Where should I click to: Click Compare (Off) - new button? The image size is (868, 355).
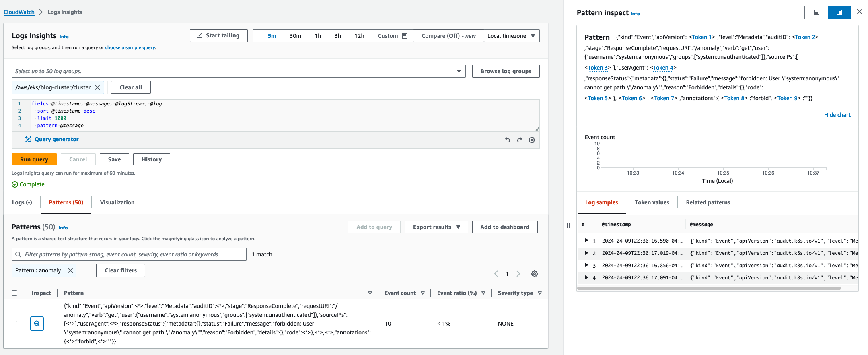point(448,36)
